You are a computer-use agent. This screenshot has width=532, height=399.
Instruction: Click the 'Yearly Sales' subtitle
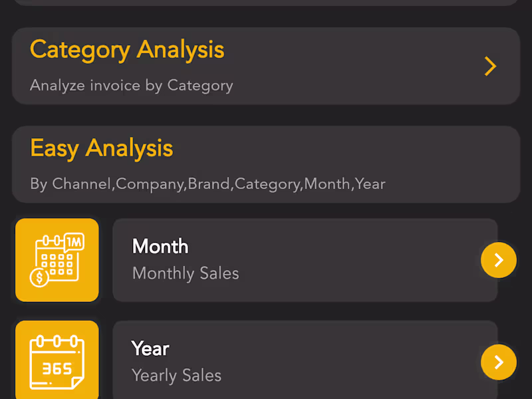[x=176, y=375]
